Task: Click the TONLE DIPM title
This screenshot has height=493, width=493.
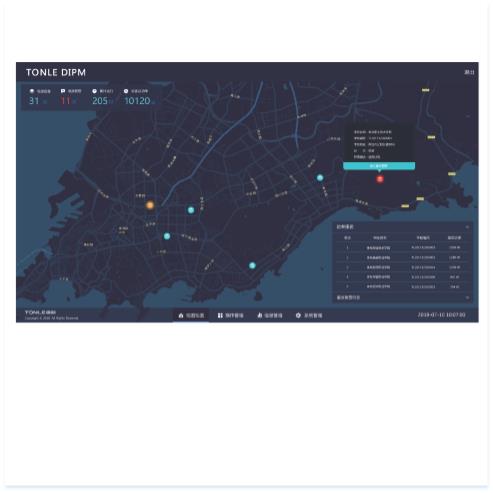Action: tap(56, 72)
